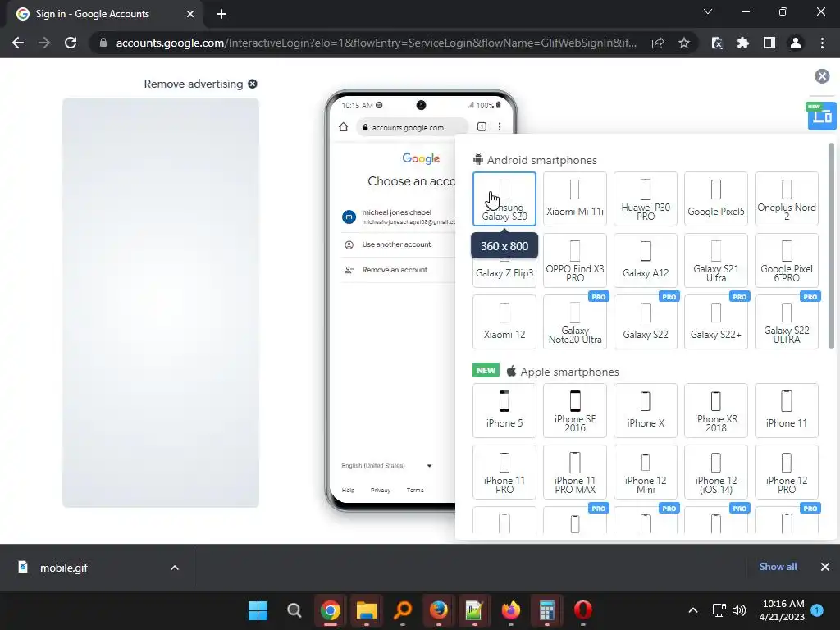840x630 pixels.
Task: Open the Privacy link on phone
Action: [381, 491]
